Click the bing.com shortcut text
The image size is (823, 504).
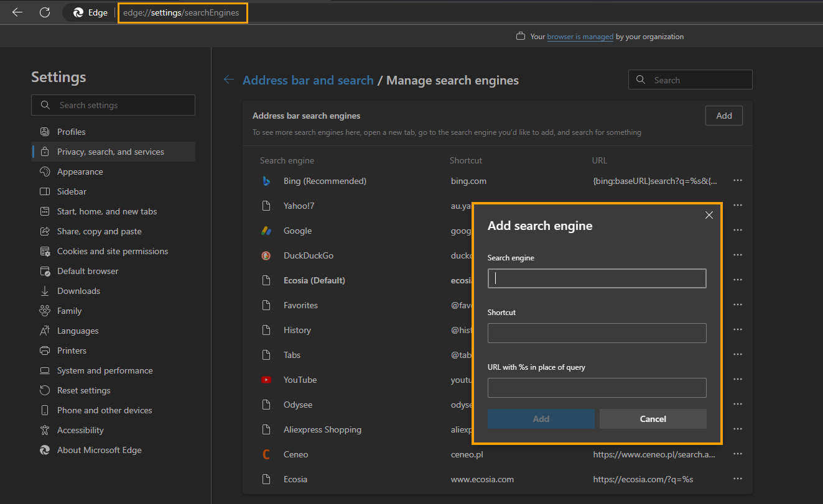(x=468, y=181)
